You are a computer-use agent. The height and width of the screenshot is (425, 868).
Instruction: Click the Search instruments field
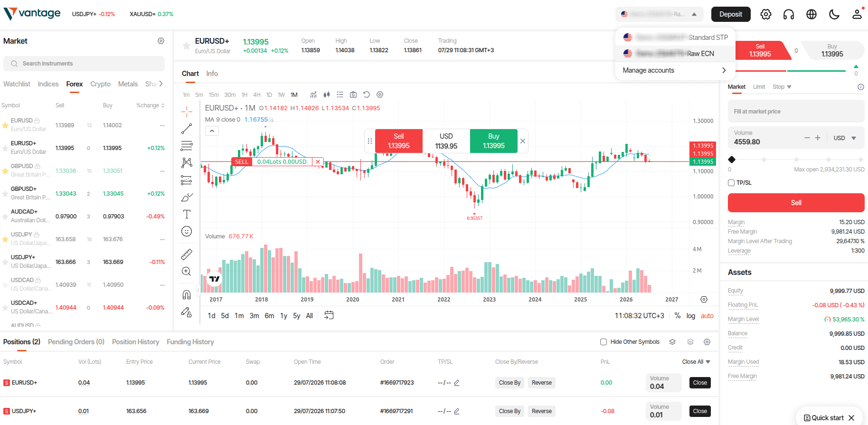pyautogui.click(x=84, y=64)
